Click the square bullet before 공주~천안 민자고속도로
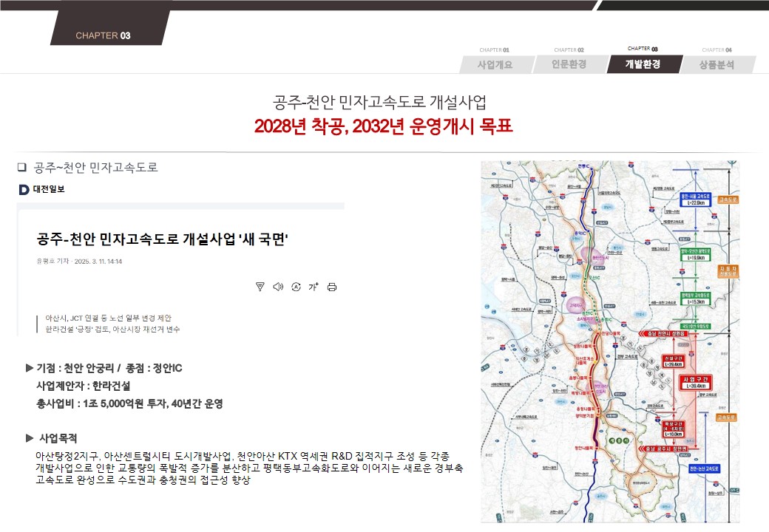The height and width of the screenshot is (532, 769). click(x=22, y=168)
